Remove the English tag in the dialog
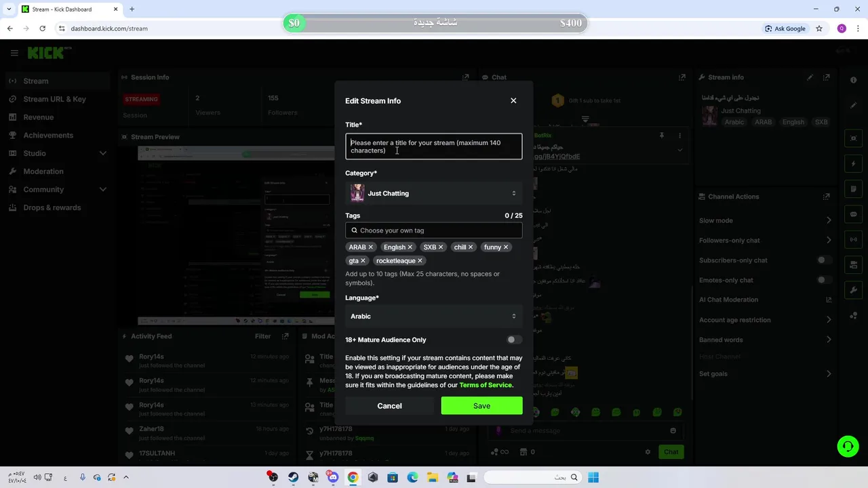The height and width of the screenshot is (488, 868). pos(410,247)
